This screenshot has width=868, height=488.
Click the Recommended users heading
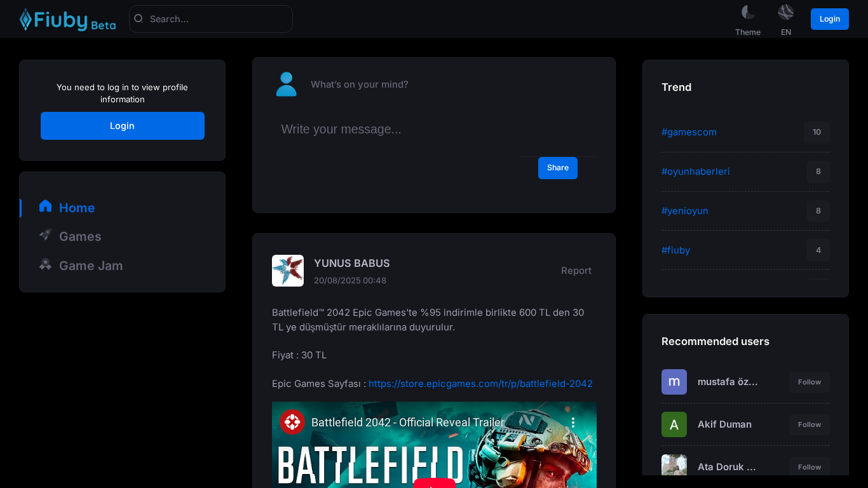715,341
